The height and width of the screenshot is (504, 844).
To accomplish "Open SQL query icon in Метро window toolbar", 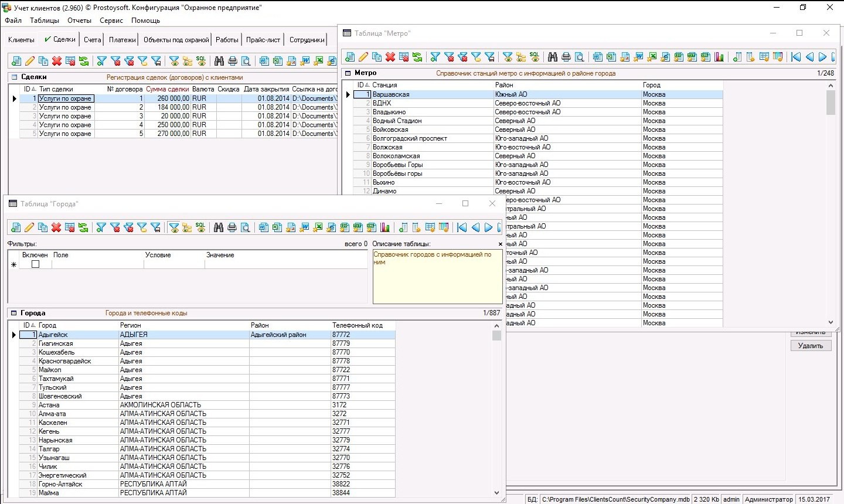I will 535,56.
